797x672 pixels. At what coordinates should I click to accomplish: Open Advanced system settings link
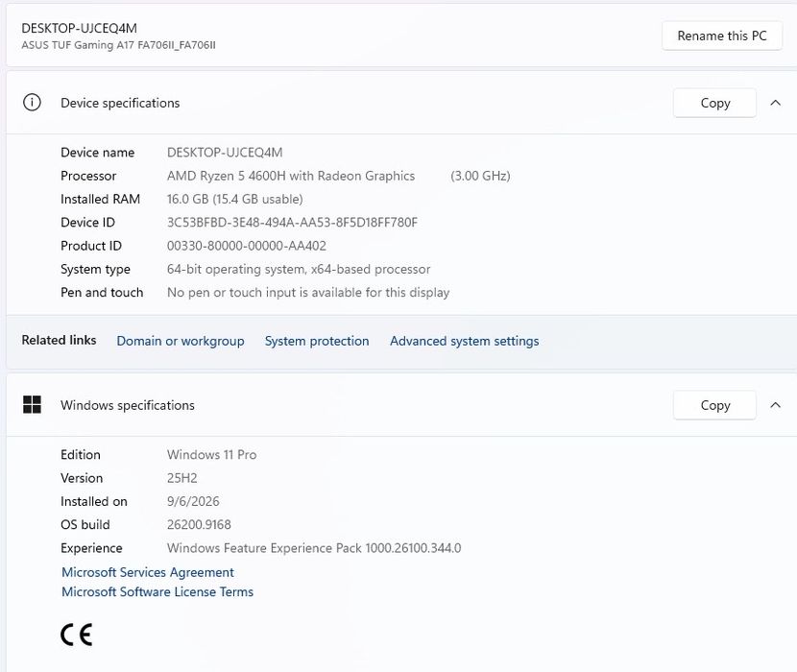pyautogui.click(x=464, y=341)
